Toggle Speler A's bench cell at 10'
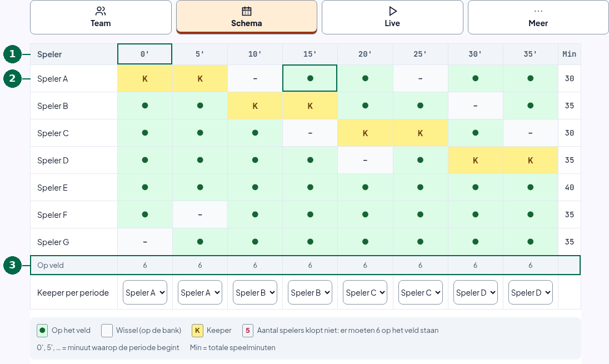Viewport: 609px width, 364px height. point(255,78)
